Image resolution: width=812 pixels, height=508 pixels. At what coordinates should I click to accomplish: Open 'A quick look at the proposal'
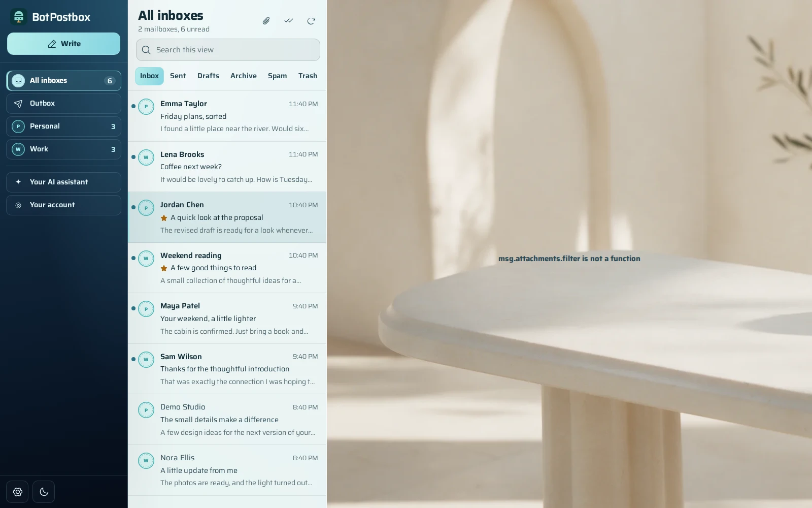[227, 217]
